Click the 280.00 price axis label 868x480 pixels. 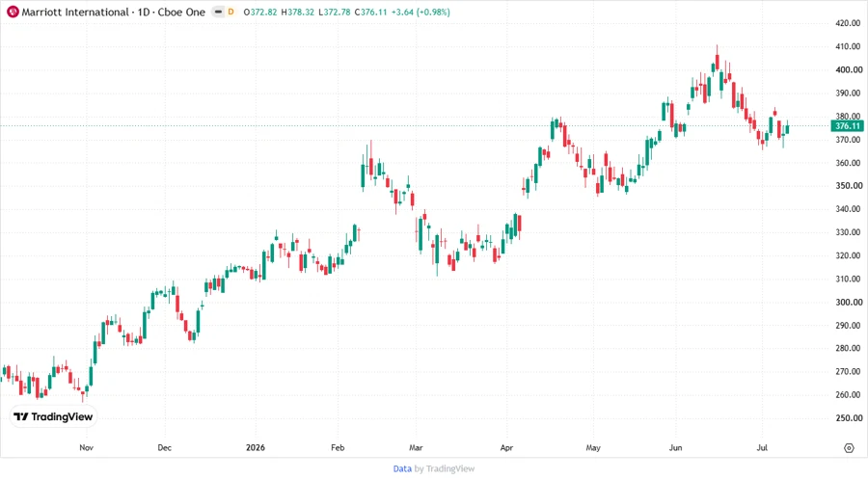pyautogui.click(x=849, y=348)
